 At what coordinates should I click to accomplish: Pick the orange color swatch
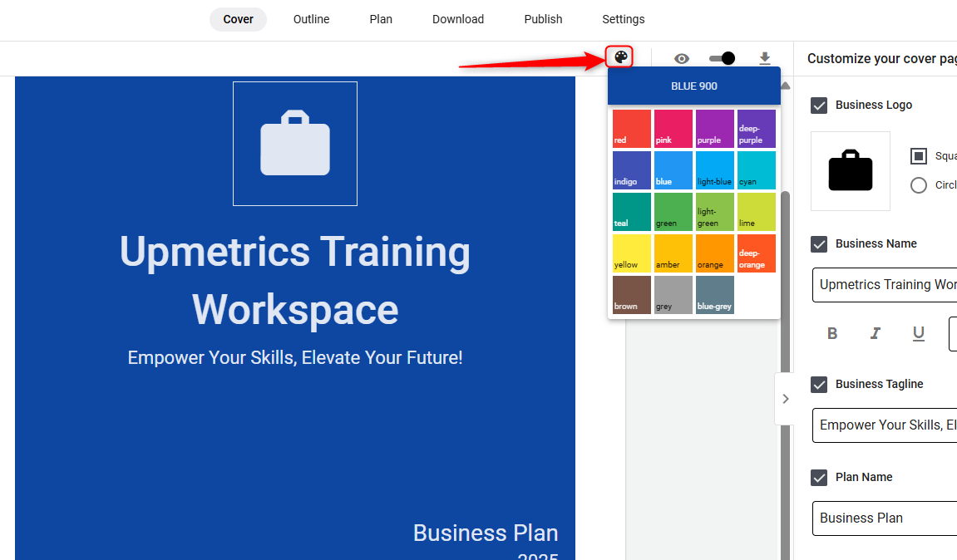pos(715,253)
